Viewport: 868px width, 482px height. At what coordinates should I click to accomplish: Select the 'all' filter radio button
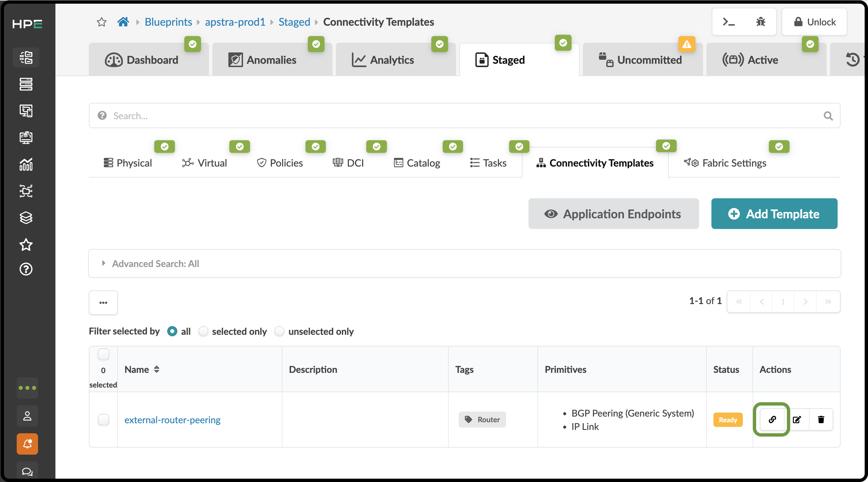point(172,331)
